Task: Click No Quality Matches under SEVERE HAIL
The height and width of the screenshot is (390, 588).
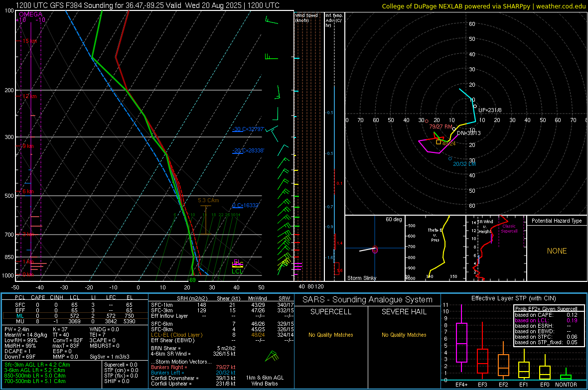Action: pyautogui.click(x=404, y=335)
